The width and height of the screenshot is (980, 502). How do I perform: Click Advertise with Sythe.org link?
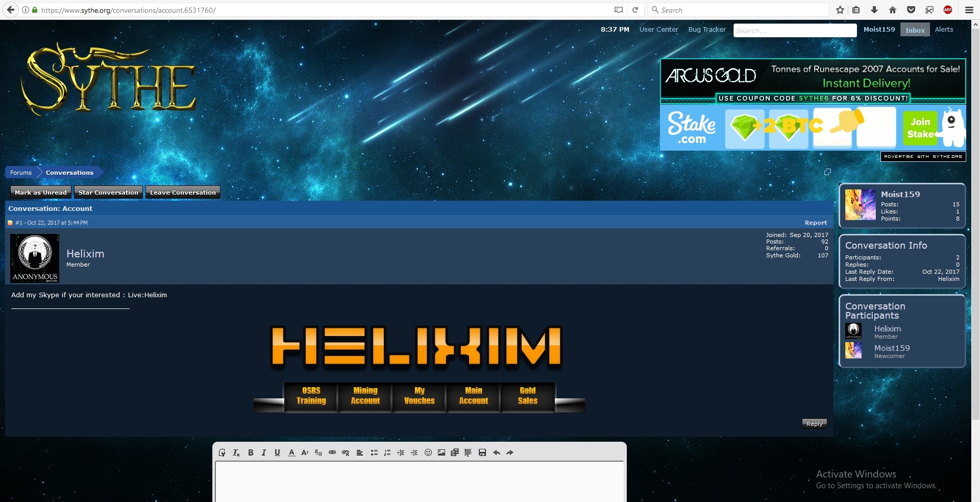(x=923, y=157)
